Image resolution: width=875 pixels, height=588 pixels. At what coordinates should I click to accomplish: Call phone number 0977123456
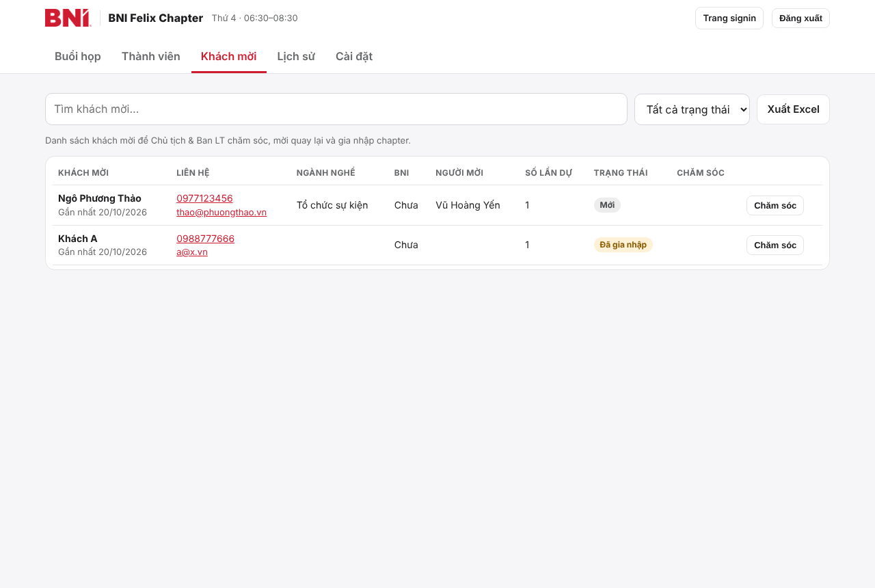point(204,198)
